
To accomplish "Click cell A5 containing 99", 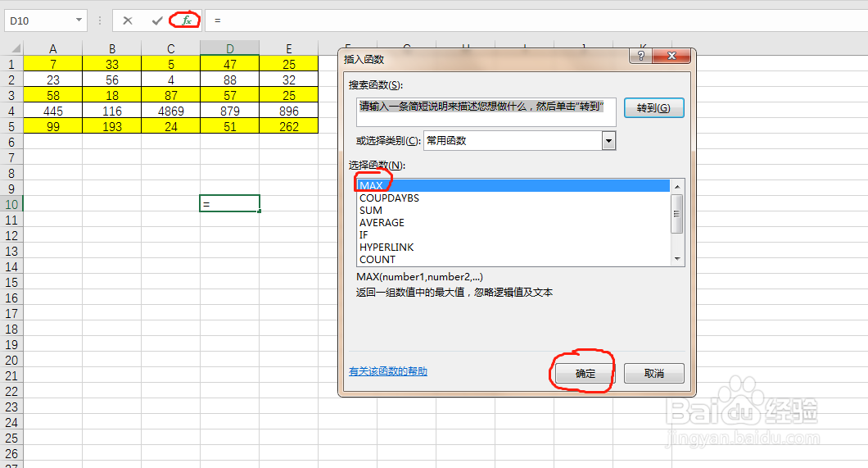I will pyautogui.click(x=53, y=125).
